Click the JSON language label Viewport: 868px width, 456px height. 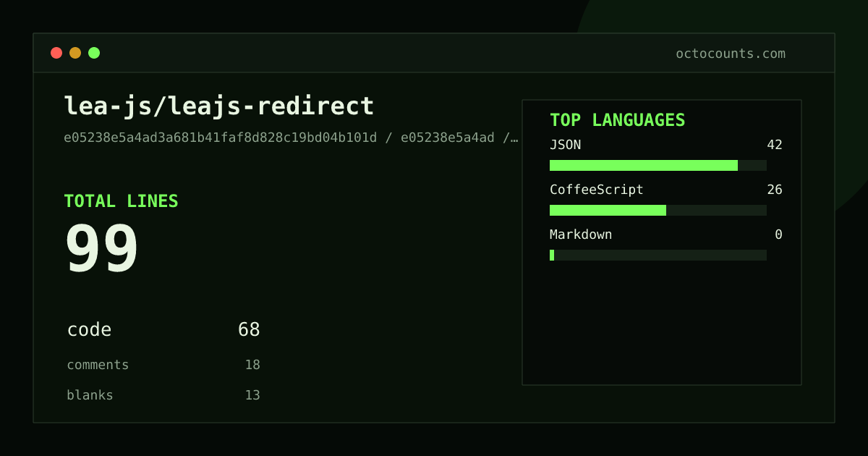click(x=565, y=145)
